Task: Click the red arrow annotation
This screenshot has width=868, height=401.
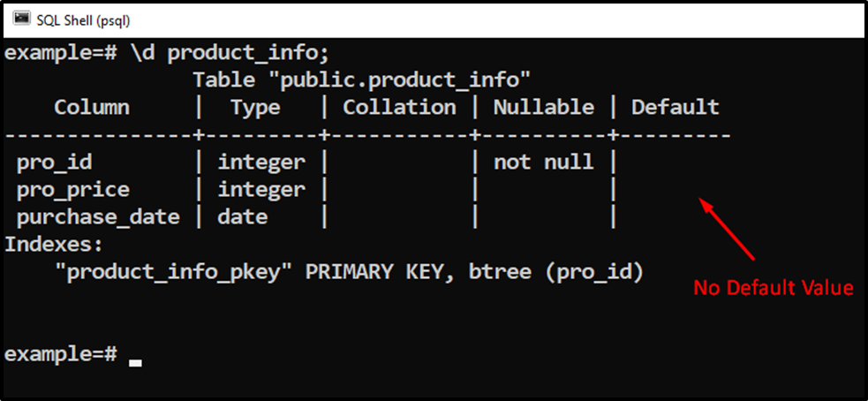Action: coord(727,228)
